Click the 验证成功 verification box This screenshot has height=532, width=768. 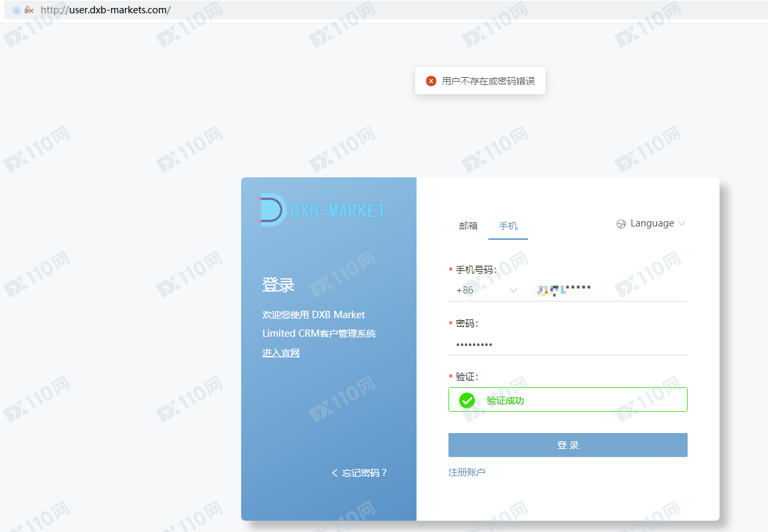point(567,400)
